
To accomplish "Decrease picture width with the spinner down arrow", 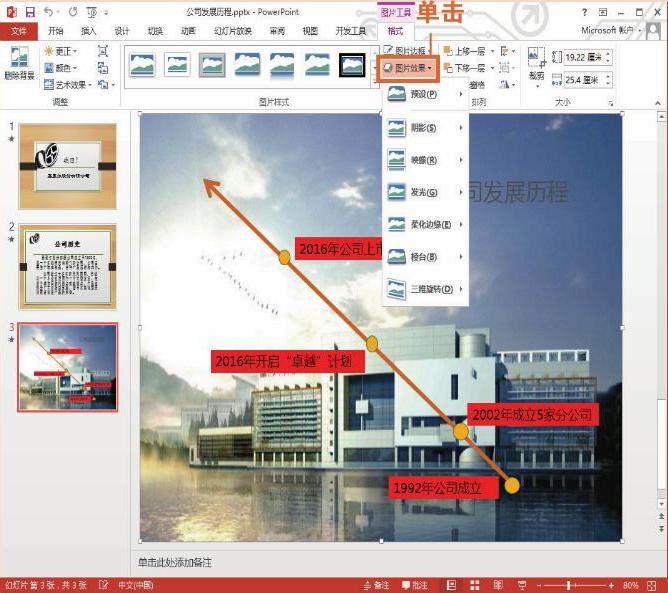I will click(608, 83).
